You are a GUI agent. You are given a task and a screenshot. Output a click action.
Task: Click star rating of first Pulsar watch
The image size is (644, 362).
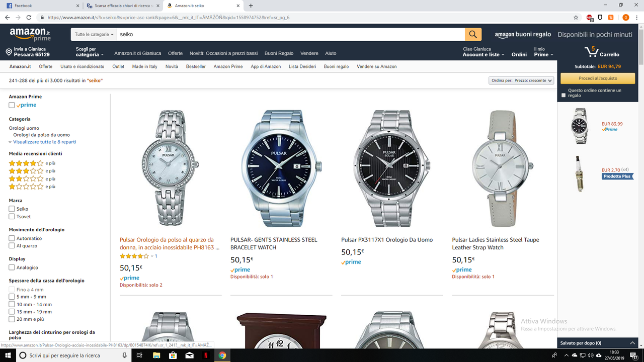coord(134,256)
